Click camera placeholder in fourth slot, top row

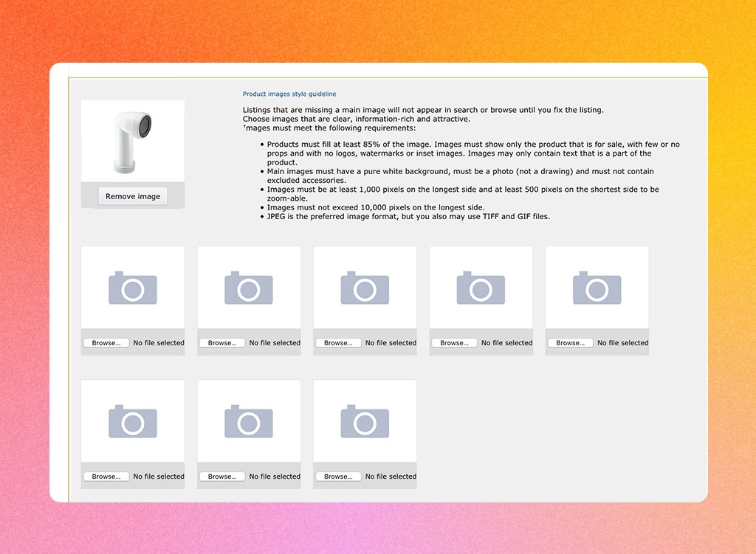(x=481, y=288)
